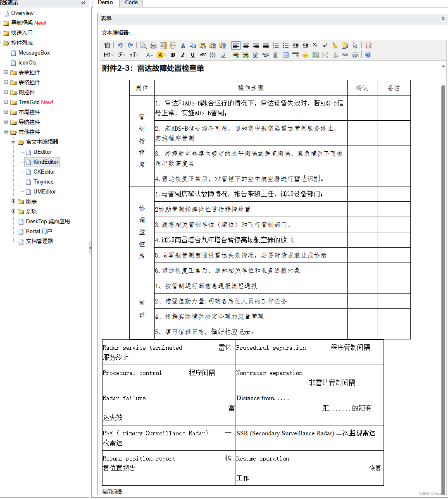Cut selection with scissors icon
This screenshot has height=499, width=448.
pos(183,45)
